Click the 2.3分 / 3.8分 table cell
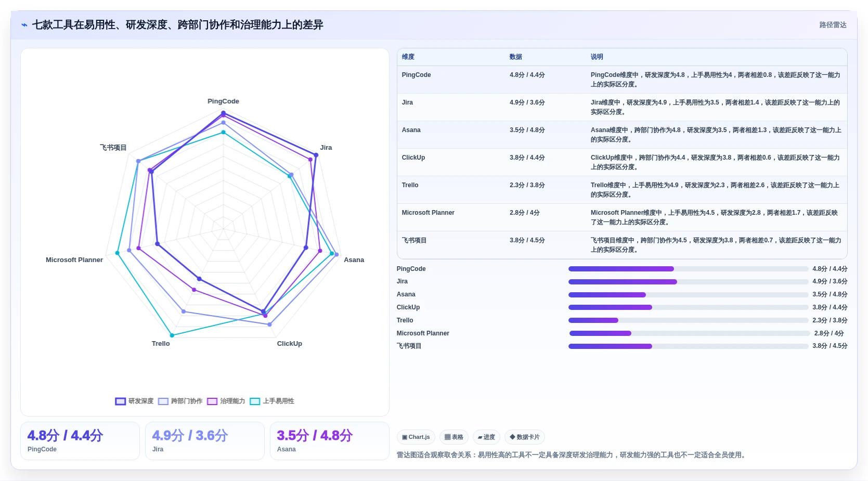Screen dimensions: 868x481 527,185
